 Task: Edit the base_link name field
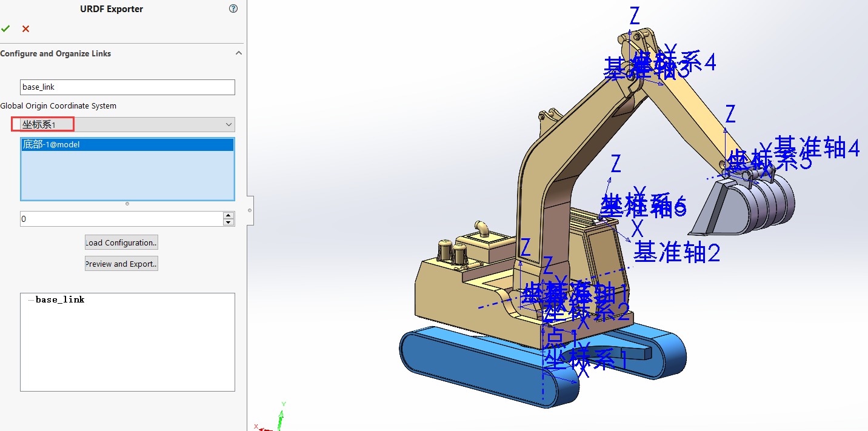click(127, 87)
